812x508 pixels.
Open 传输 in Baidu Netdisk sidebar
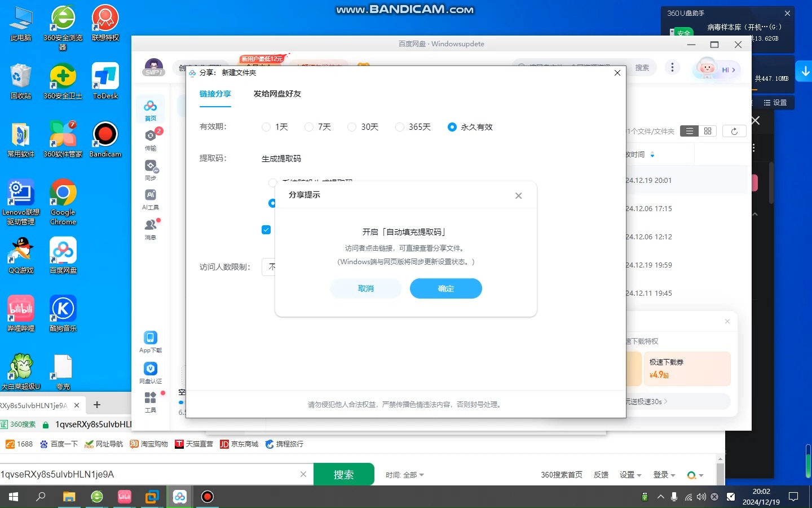coord(151,140)
